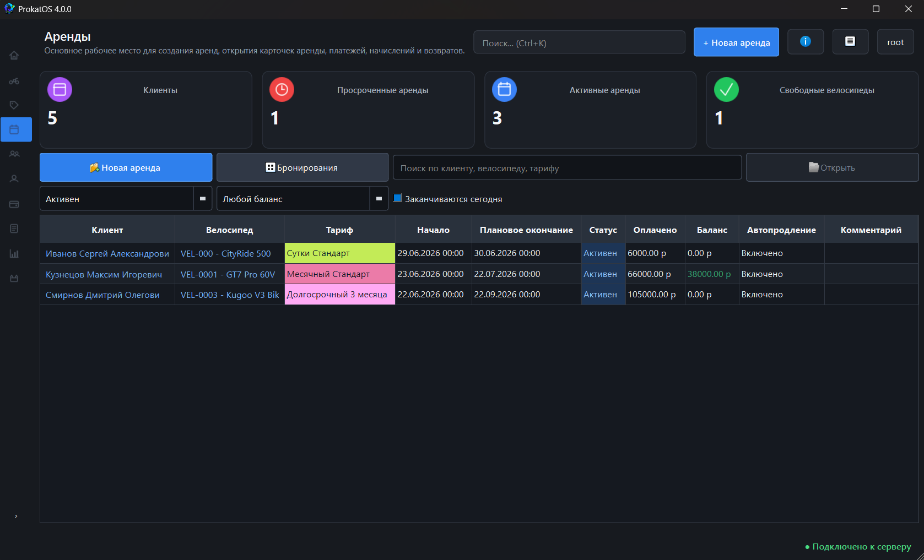The width and height of the screenshot is (924, 560).
Task: Click the 6000.00 р paid amount cell
Action: pos(655,253)
